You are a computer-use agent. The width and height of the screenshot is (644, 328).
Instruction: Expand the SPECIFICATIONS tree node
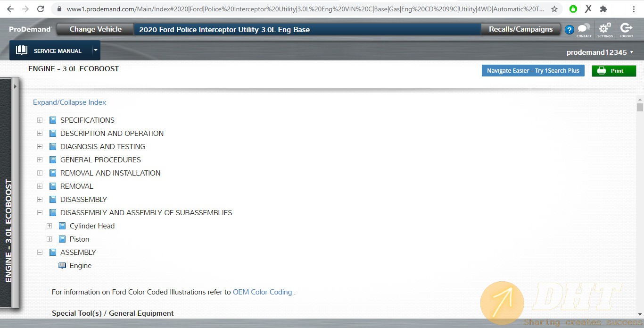click(x=40, y=120)
